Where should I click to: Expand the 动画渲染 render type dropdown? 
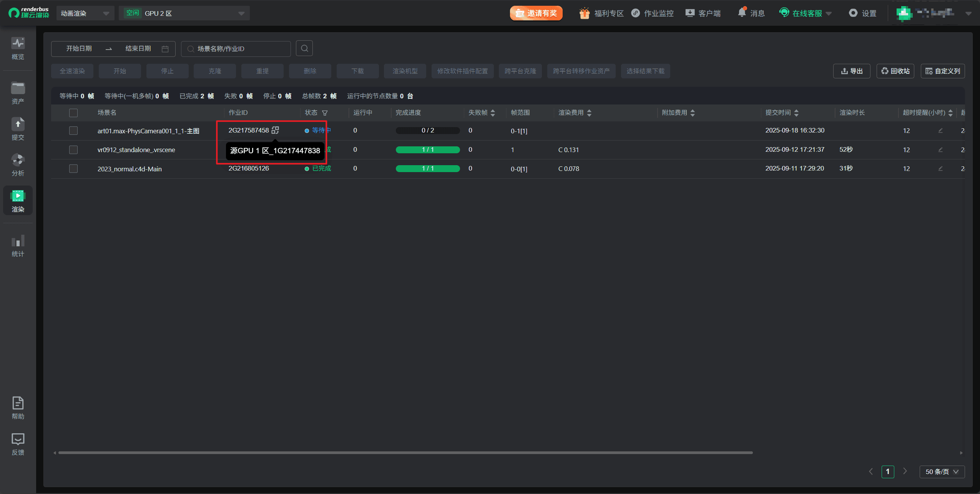coord(85,13)
